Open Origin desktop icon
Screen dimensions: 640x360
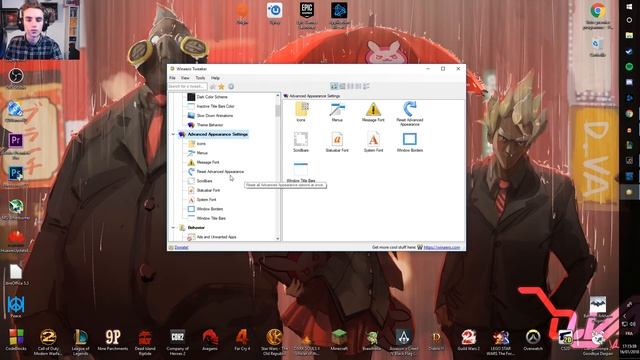(x=242, y=13)
